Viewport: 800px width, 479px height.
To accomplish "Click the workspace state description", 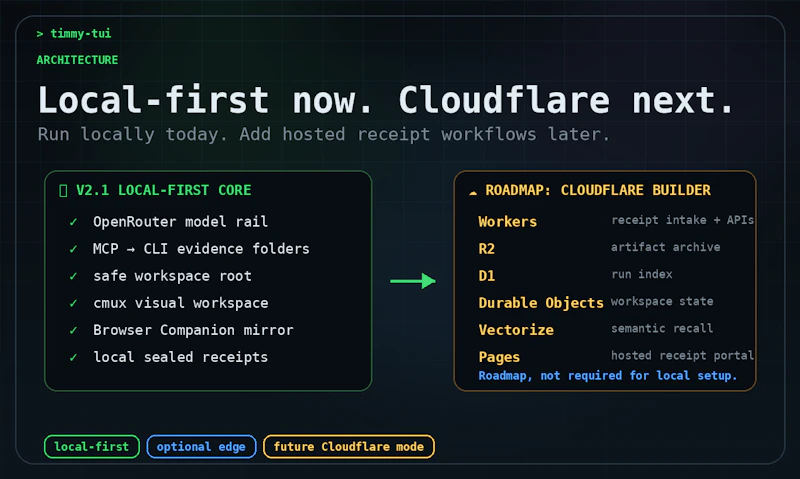I will tap(662, 301).
